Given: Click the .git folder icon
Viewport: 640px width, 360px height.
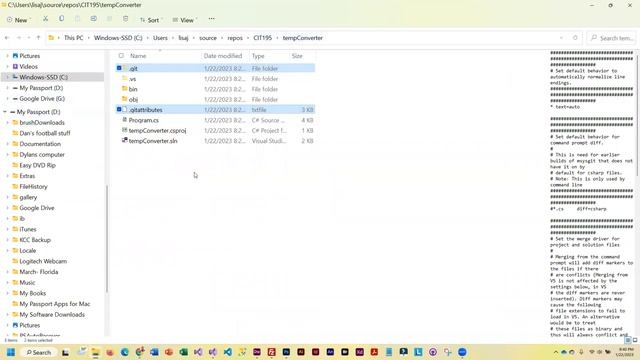Looking at the screenshot, I should 125,68.
